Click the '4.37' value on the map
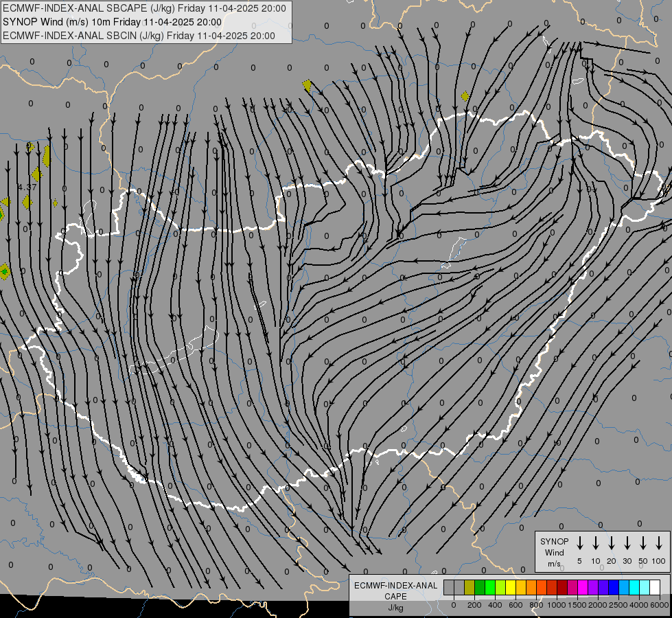This screenshot has width=672, height=618. pos(27,187)
